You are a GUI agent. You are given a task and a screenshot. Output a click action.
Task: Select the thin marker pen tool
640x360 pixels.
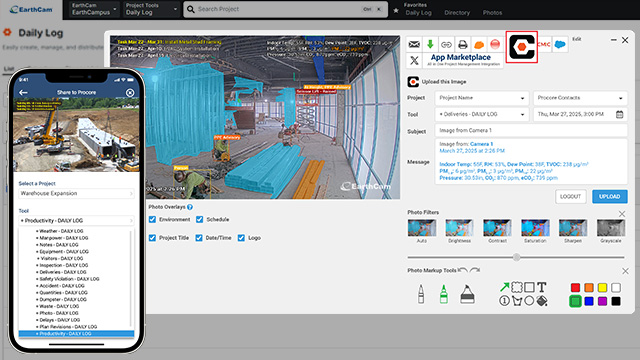[x=421, y=294]
